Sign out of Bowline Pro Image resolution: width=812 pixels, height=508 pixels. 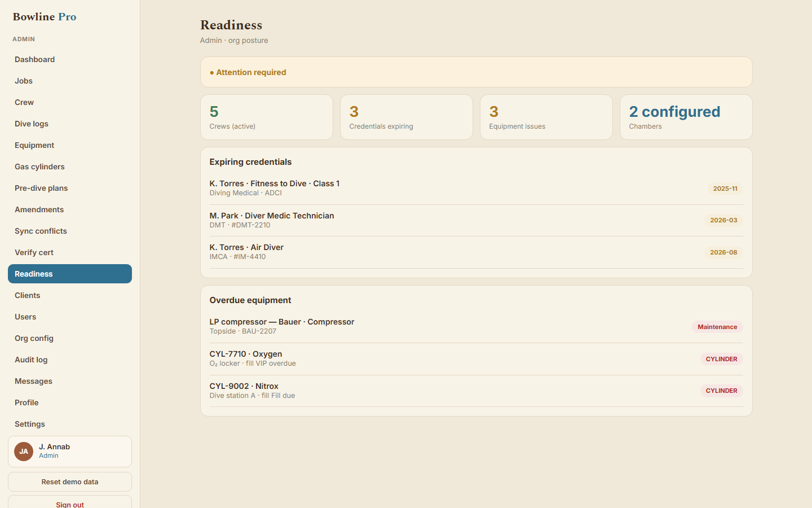point(70,502)
